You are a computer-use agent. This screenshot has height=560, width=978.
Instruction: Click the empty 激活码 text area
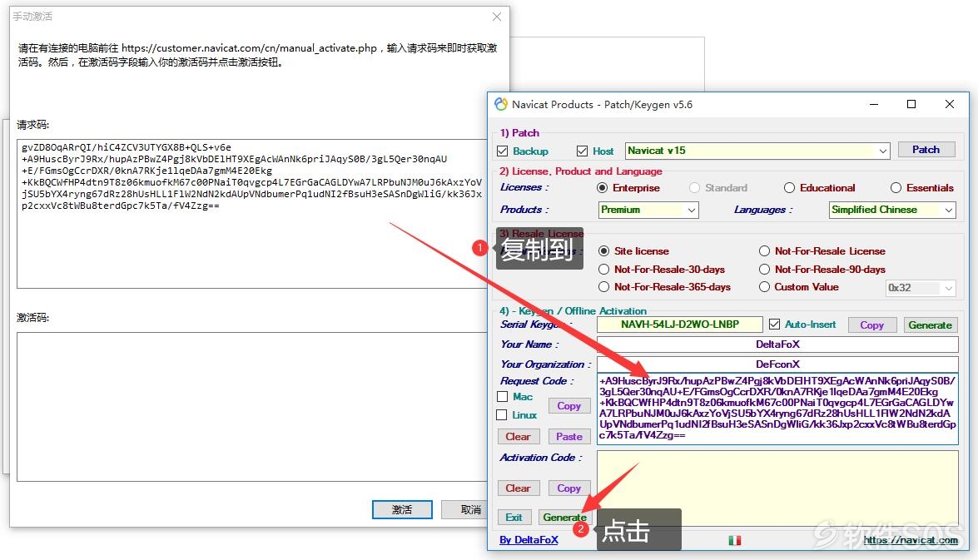click(252, 407)
